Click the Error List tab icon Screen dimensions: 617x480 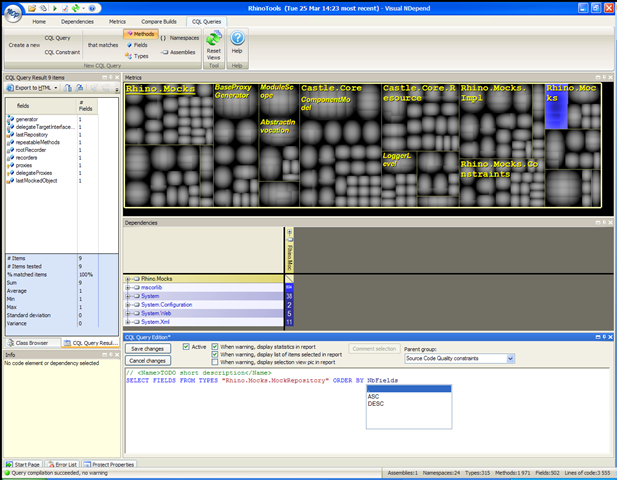51,465
